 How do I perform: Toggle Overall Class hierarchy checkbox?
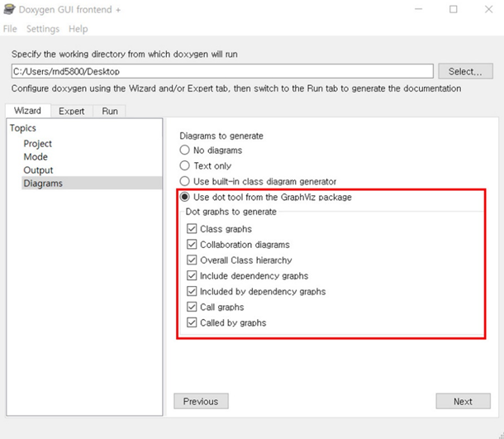click(192, 260)
